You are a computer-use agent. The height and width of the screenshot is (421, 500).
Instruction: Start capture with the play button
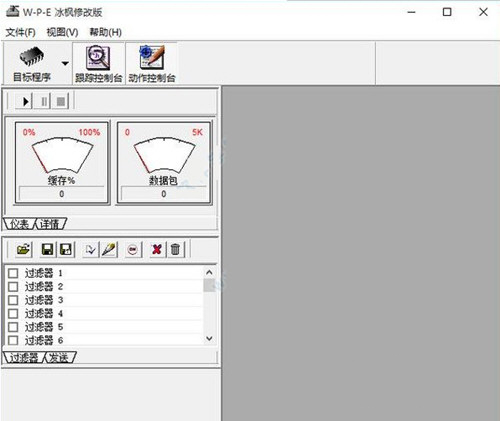tap(24, 101)
